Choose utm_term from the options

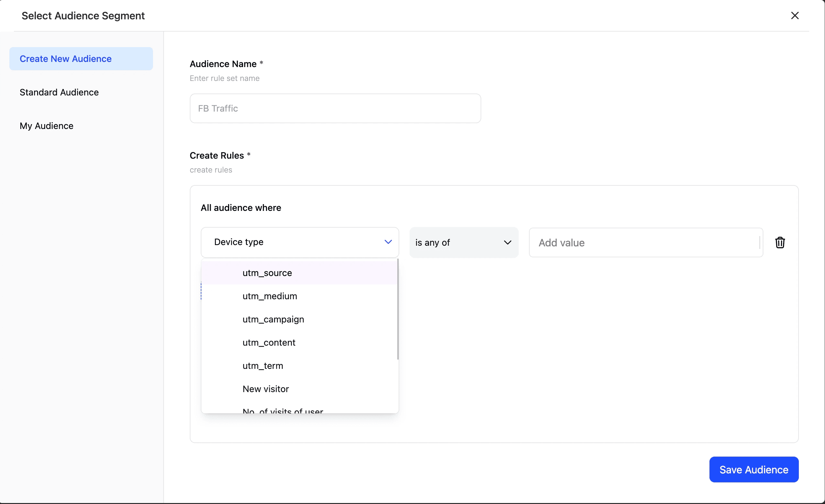(299, 366)
